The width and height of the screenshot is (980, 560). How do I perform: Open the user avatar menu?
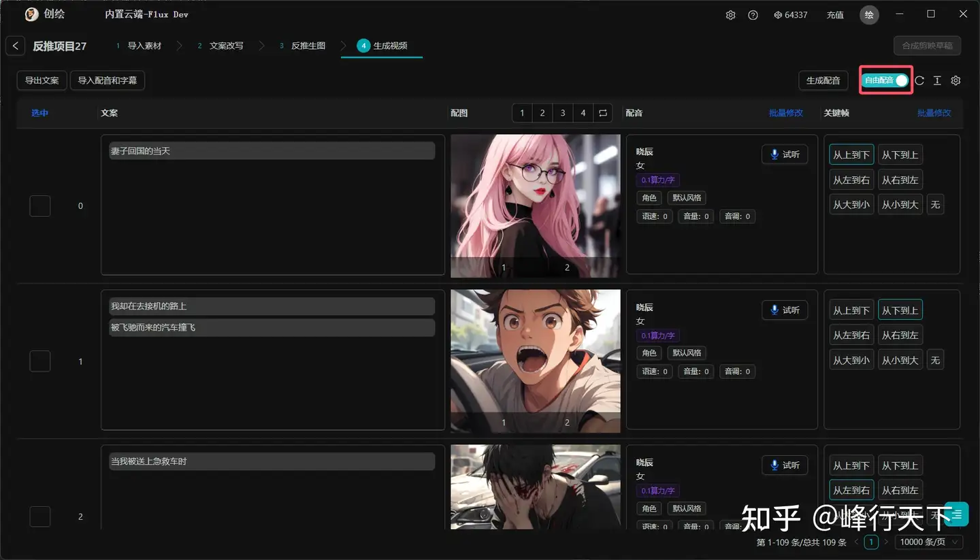[869, 15]
